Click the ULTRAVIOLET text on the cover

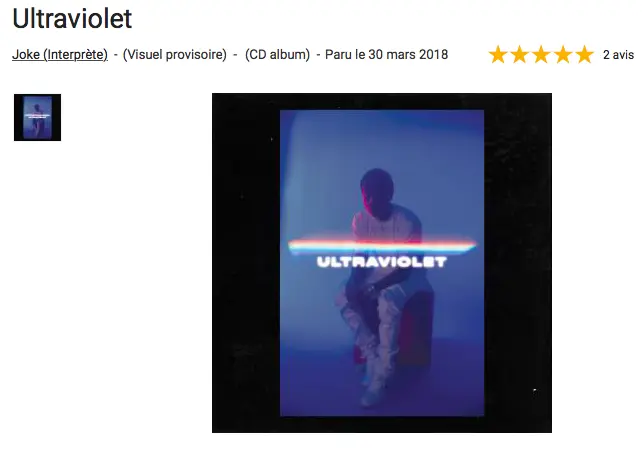[x=382, y=262]
